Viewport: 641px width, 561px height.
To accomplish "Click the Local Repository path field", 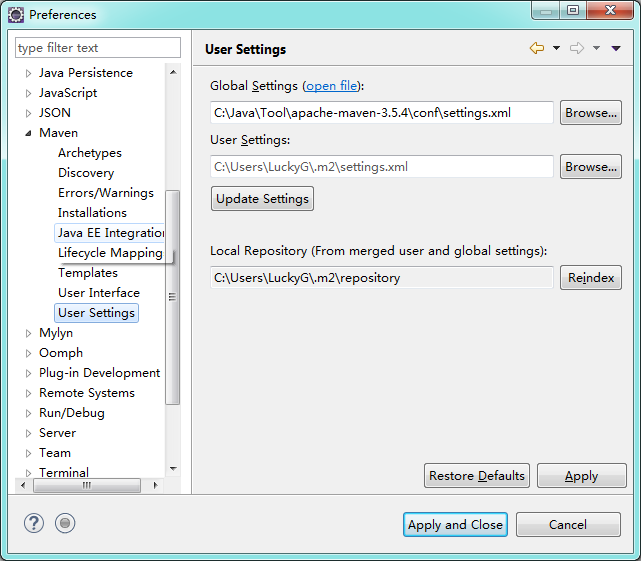I will pyautogui.click(x=382, y=278).
